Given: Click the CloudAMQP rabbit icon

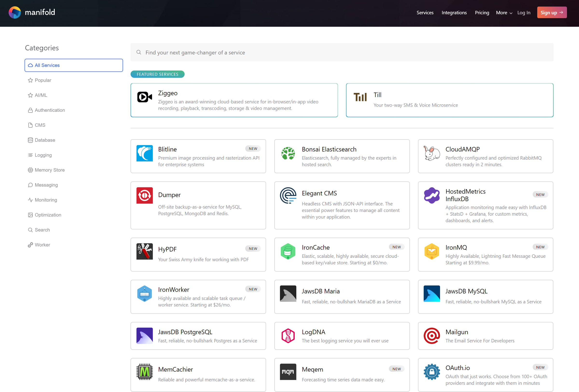Looking at the screenshot, I should point(432,153).
